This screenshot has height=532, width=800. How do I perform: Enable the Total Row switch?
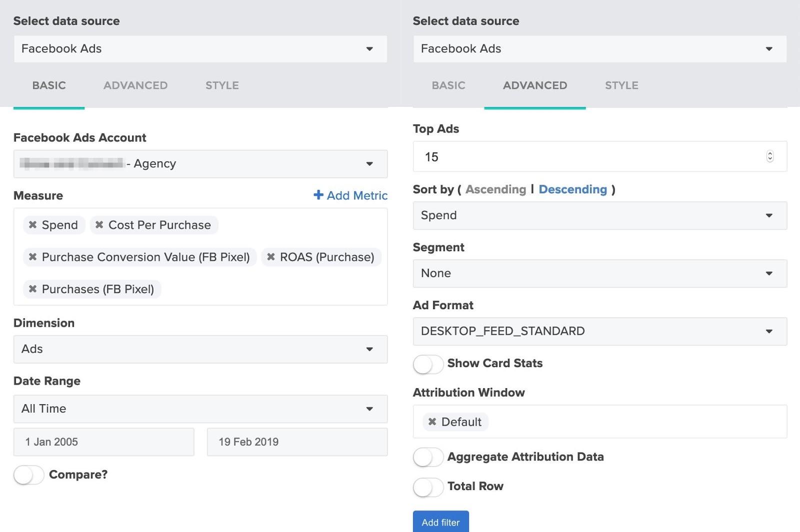(x=428, y=487)
